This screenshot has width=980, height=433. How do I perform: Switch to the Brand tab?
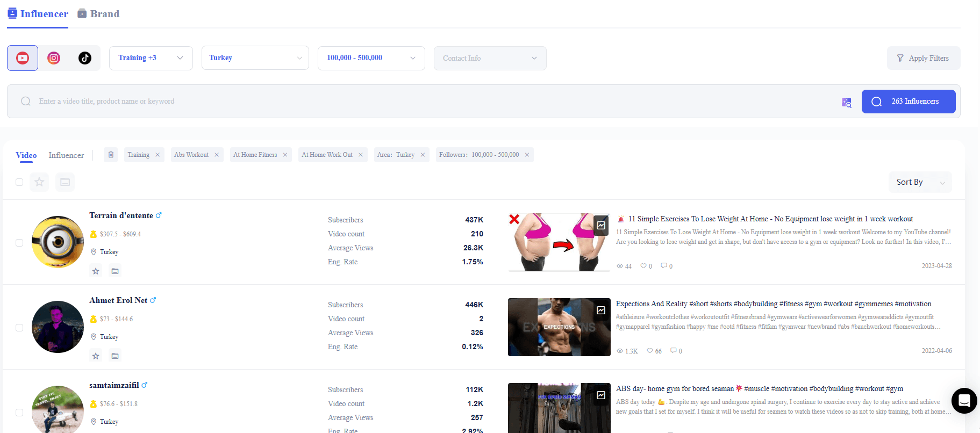[98, 14]
